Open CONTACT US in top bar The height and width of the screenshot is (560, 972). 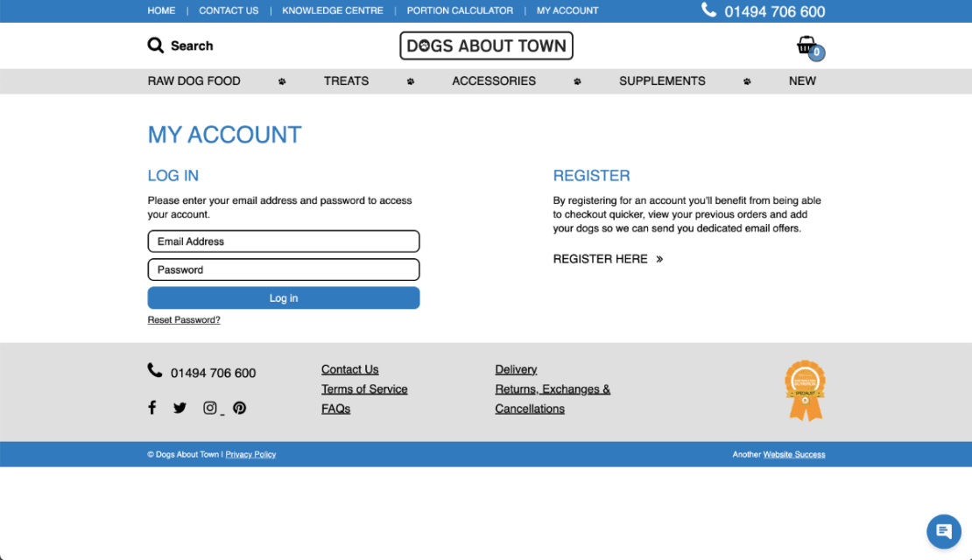229,10
